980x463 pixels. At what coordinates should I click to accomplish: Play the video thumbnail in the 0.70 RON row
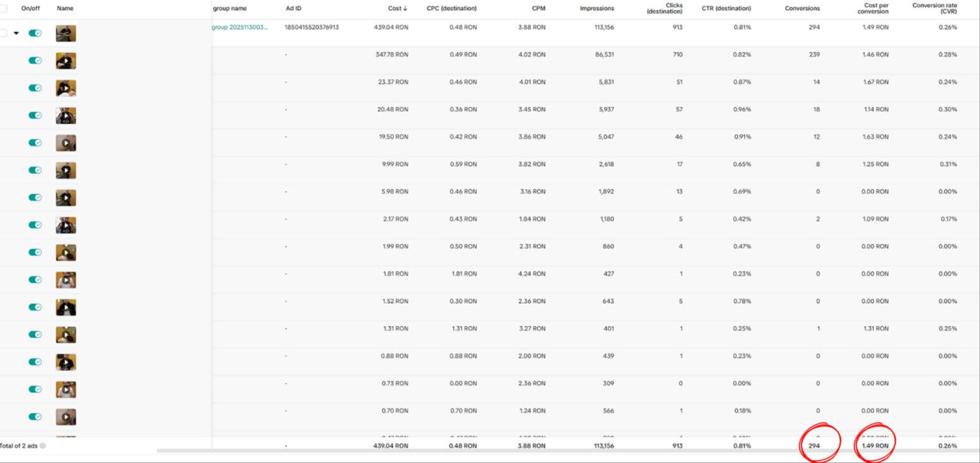click(x=66, y=417)
